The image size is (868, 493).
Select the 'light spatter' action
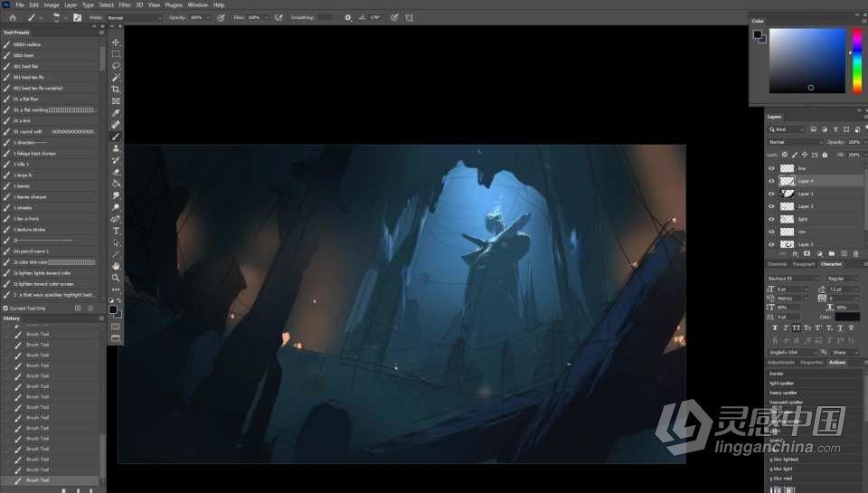pos(781,383)
